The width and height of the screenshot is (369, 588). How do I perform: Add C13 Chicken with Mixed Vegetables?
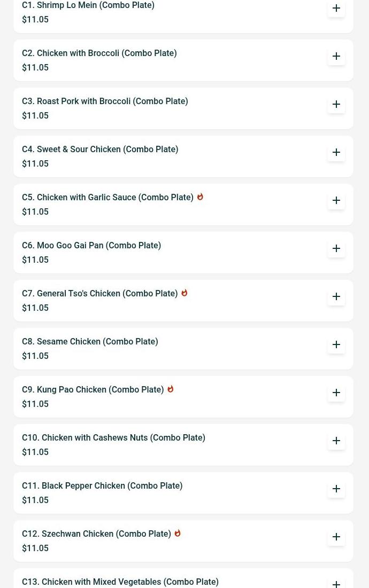[336, 583]
